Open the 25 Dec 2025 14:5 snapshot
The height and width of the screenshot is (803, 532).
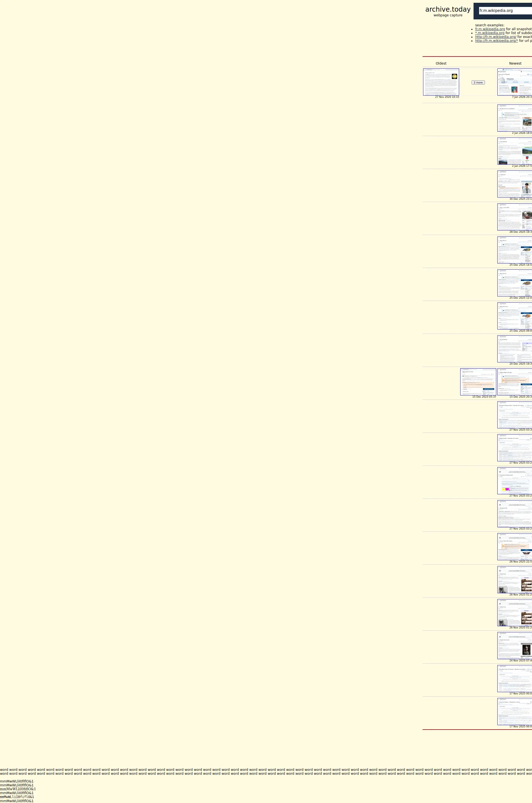[514, 250]
